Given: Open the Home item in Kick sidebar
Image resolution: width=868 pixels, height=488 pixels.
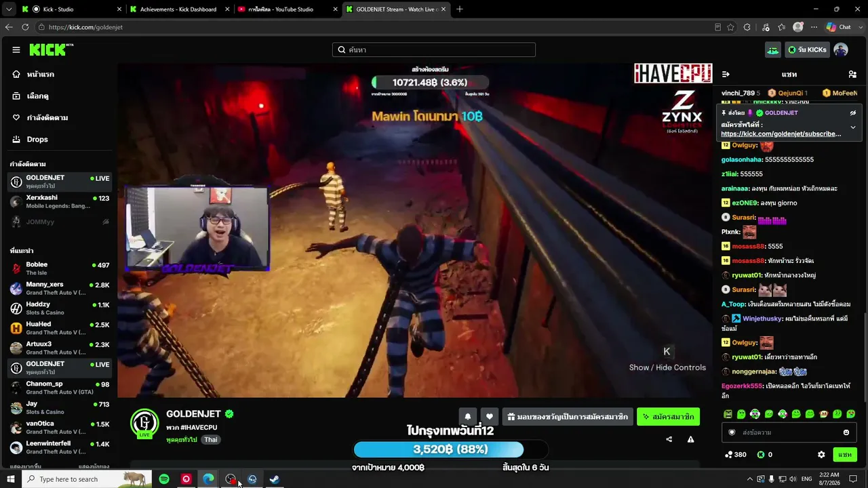Looking at the screenshot, I should click(x=60, y=74).
